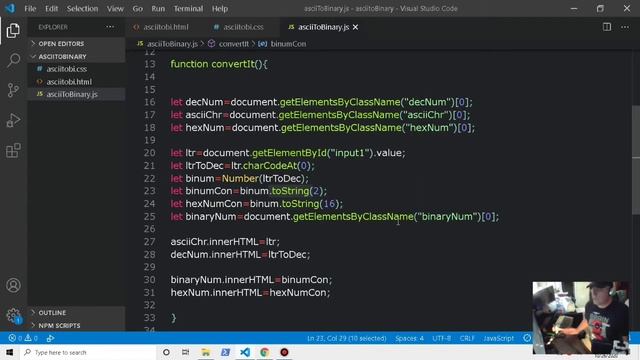640x360 pixels.
Task: Click the function convertIt() line
Action: pyautogui.click(x=219, y=64)
